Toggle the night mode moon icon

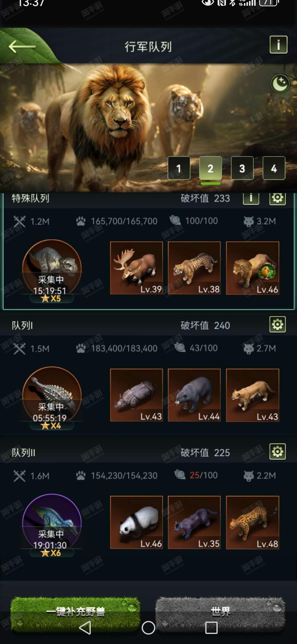coord(280,84)
